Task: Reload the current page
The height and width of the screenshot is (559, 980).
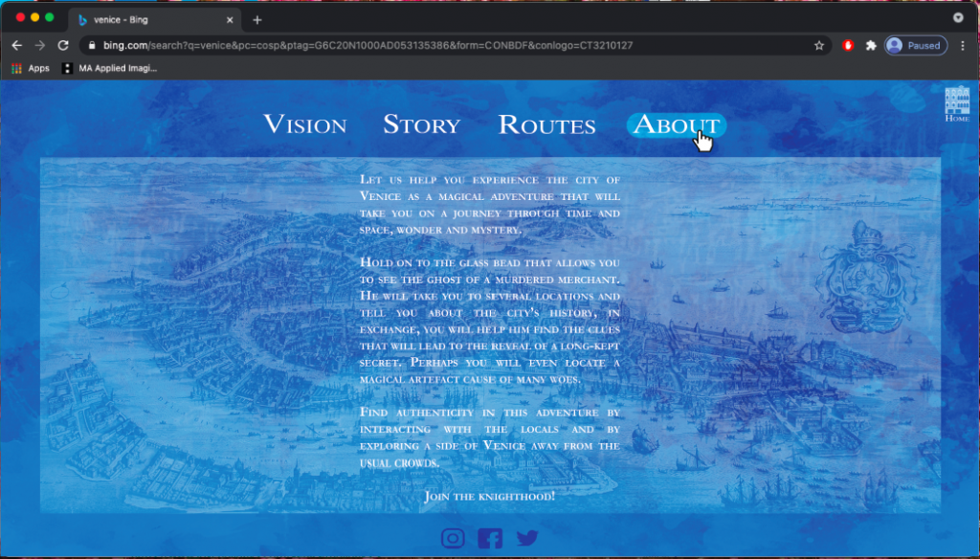Action: (x=63, y=45)
